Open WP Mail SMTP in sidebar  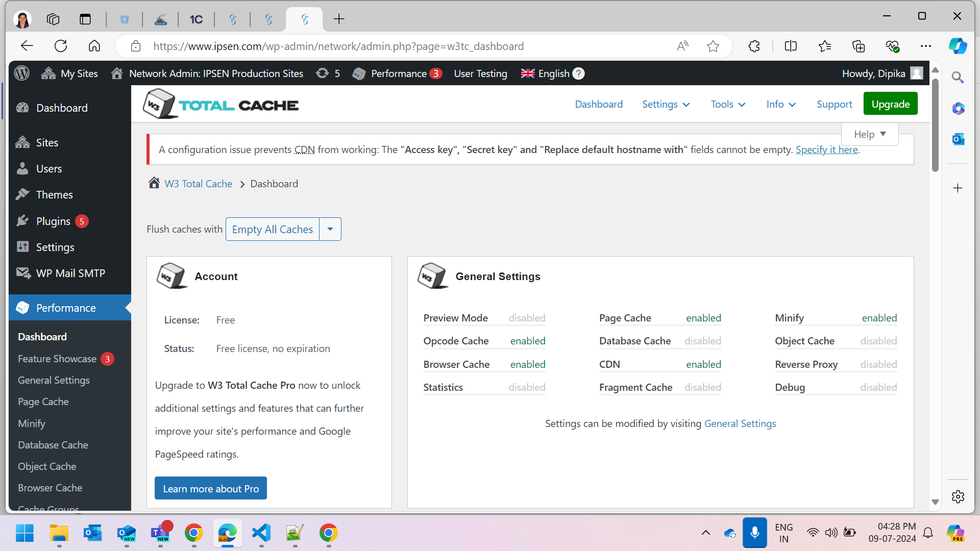click(70, 273)
